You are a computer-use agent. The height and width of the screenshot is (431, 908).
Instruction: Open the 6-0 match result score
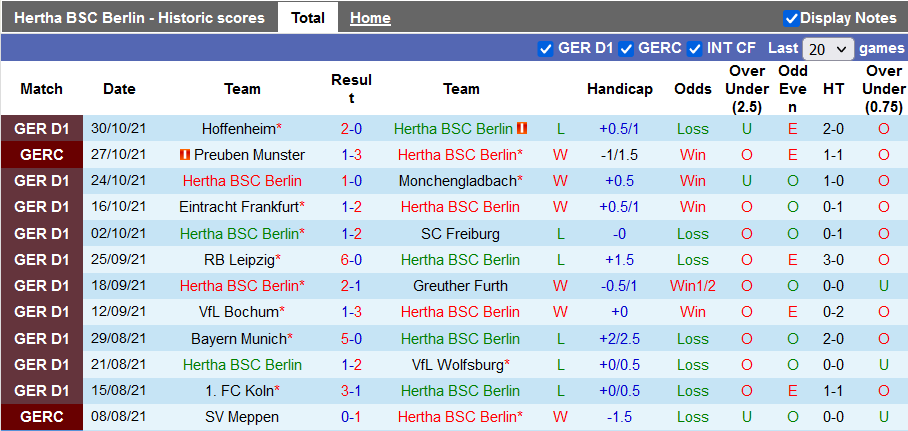351,259
